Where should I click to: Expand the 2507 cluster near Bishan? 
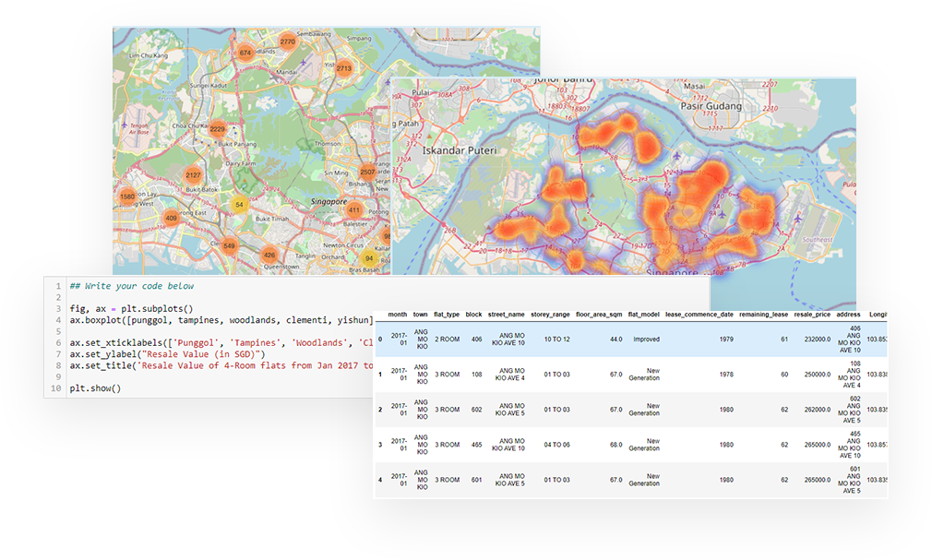tap(367, 172)
